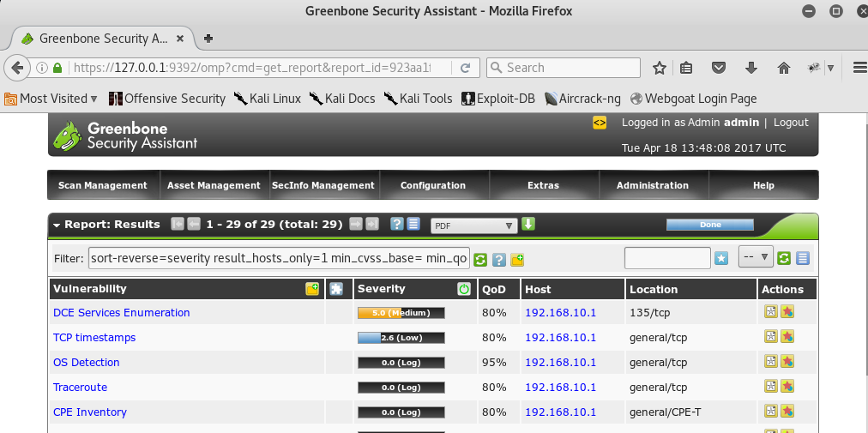
Task: Click Logout link
Action: 791,123
